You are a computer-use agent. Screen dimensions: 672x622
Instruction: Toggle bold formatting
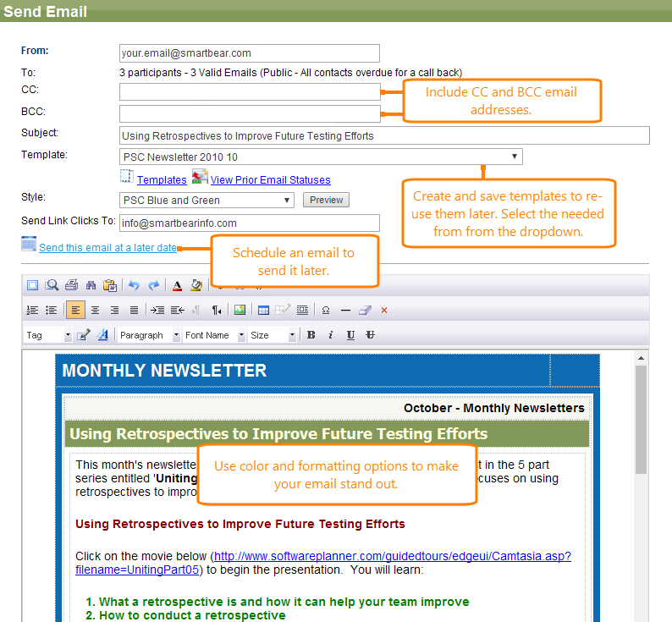pos(311,335)
